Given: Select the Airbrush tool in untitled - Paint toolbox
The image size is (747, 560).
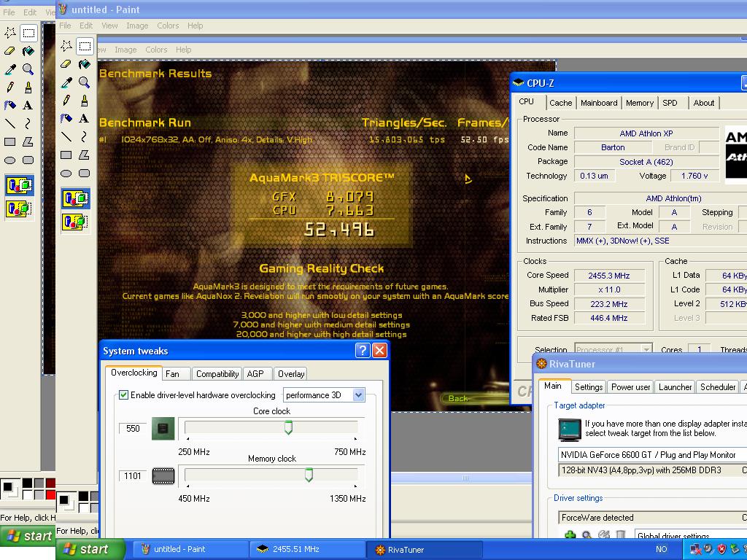Looking at the screenshot, I should [x=66, y=119].
